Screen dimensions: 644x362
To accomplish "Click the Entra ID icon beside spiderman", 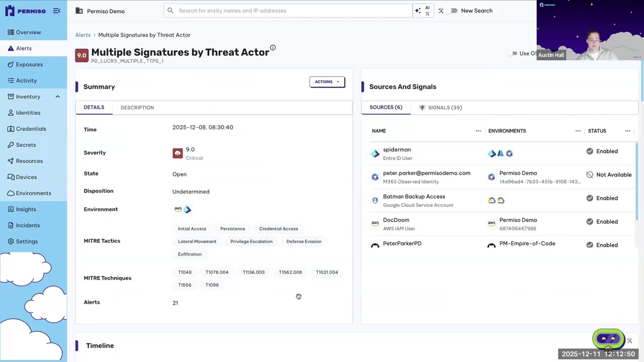I will [x=375, y=154].
